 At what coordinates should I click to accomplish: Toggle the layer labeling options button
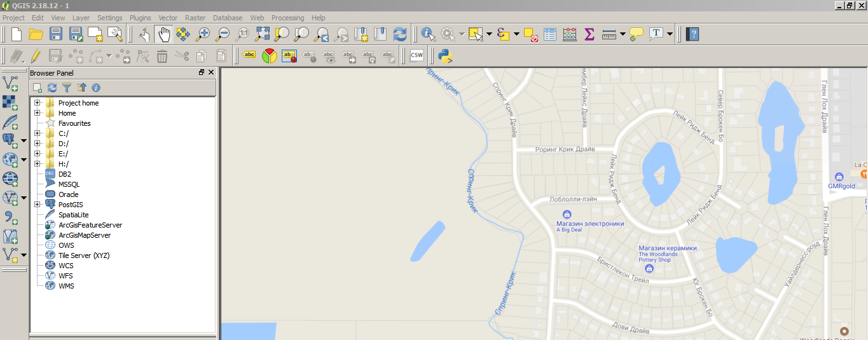(x=249, y=56)
